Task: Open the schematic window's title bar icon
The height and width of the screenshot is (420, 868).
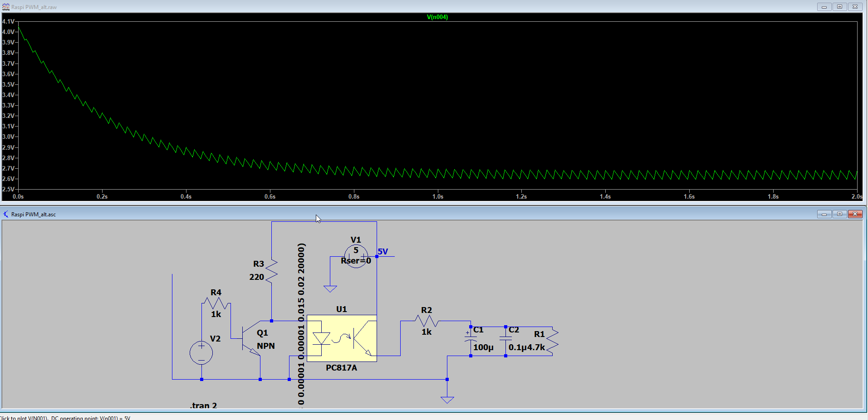Action: [x=6, y=214]
